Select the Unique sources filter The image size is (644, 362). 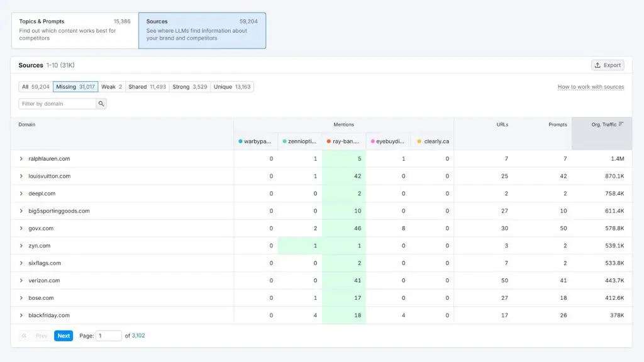(x=232, y=87)
